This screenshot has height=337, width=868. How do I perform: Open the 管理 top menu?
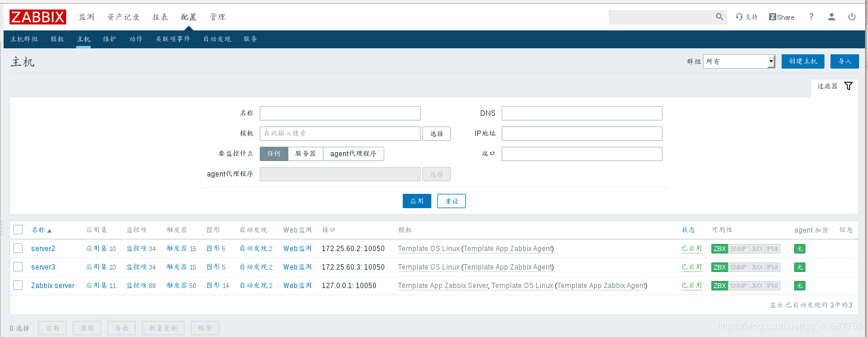click(x=217, y=17)
